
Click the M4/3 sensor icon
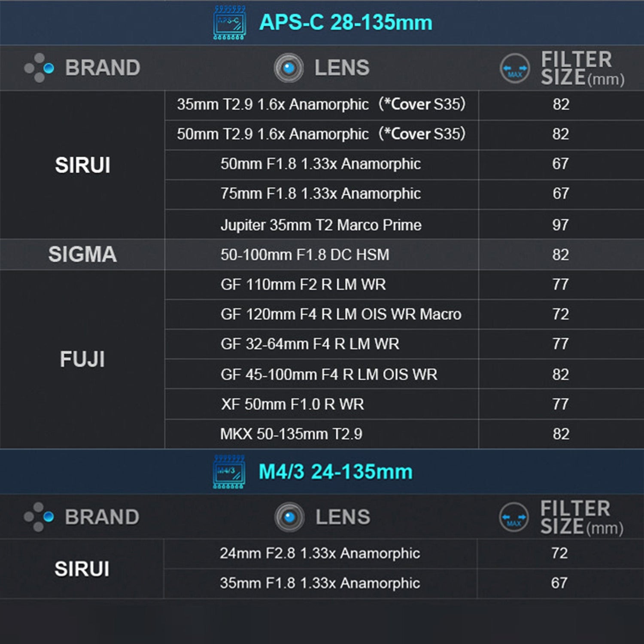coord(229,472)
